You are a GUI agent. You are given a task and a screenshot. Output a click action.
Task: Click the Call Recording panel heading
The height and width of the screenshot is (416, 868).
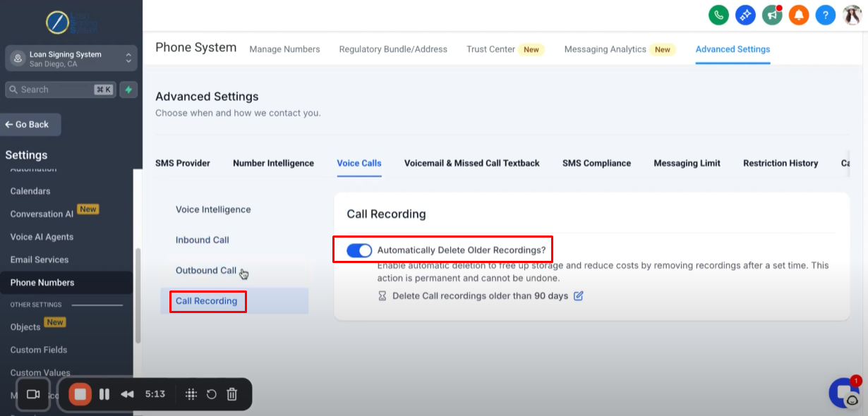point(386,214)
